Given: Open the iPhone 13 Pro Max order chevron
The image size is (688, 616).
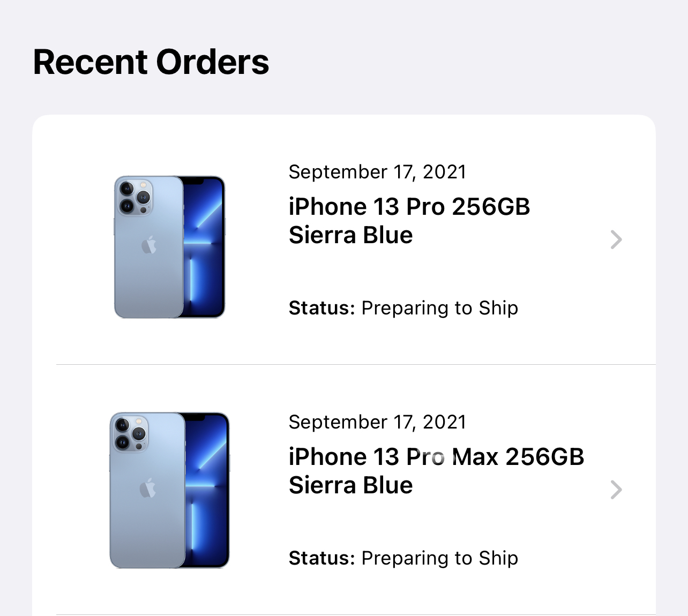Looking at the screenshot, I should (616, 490).
